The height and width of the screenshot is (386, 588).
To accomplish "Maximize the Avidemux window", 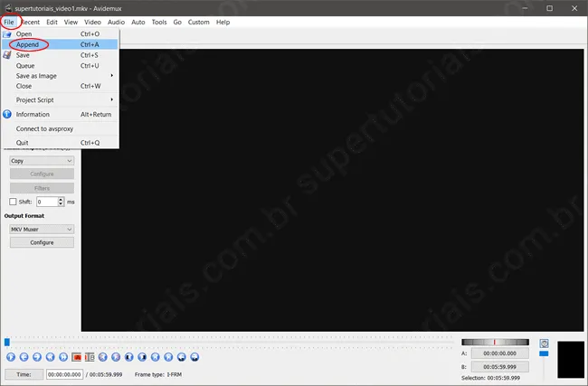I will coord(549,8).
